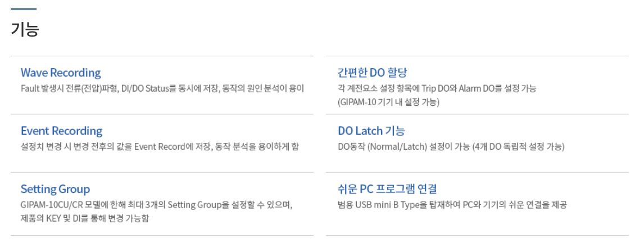The image size is (644, 251).
Task: Click the 범용 USB mini B Type description
Action: (452, 205)
